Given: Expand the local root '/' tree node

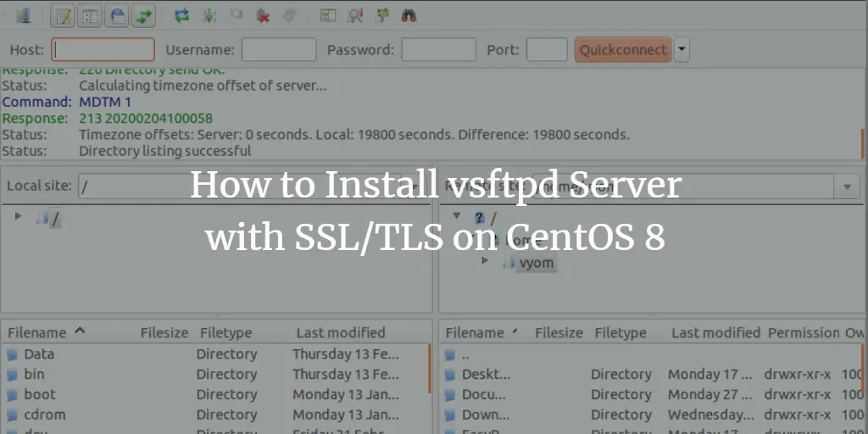Looking at the screenshot, I should tap(18, 216).
